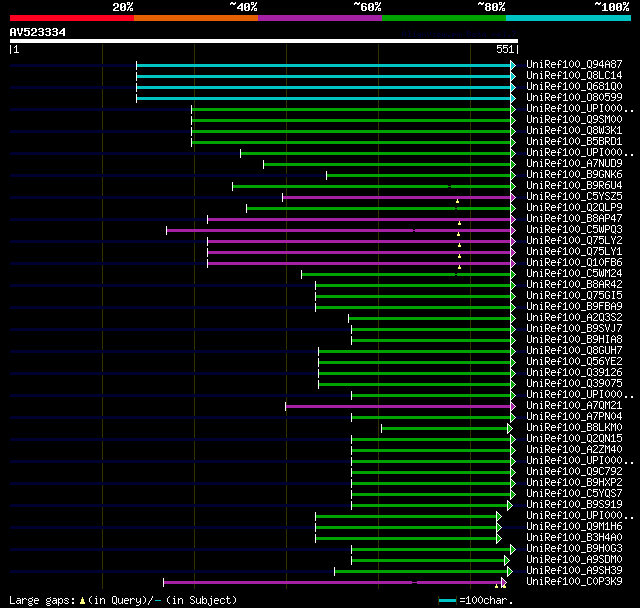
Task: Open the UniRef100_B3H4A0 entry
Action: pos(574,538)
